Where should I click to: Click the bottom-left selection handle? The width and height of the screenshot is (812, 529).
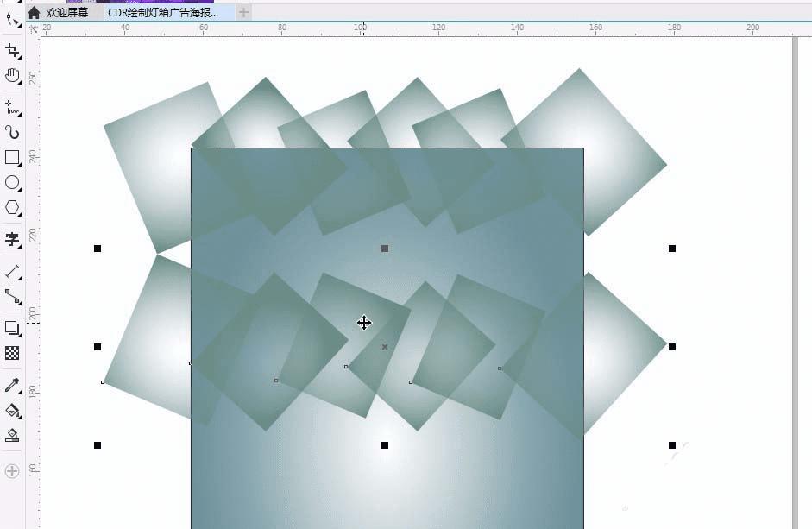click(x=98, y=445)
